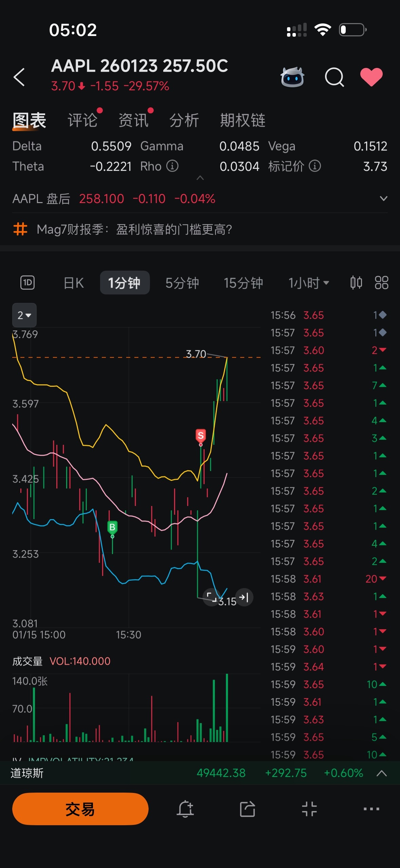This screenshot has width=400, height=868.
Task: Open the search magnifier
Action: [335, 77]
